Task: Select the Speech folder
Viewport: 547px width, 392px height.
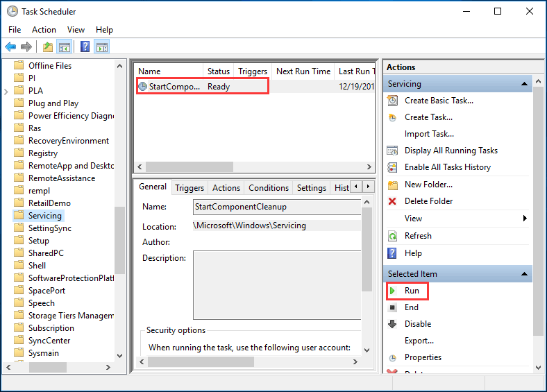Action: point(42,303)
